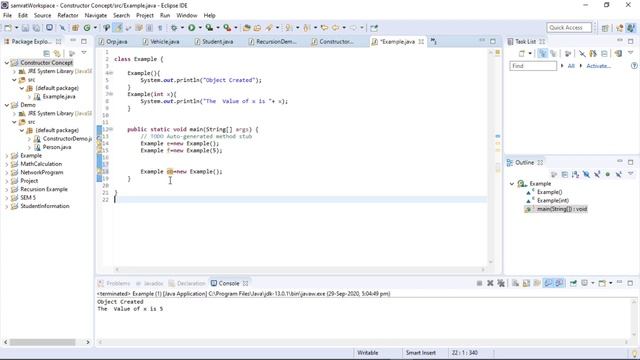Screen dimensions: 640x360
Task: Click the Debug bug icon in toolbar
Action: [174, 28]
